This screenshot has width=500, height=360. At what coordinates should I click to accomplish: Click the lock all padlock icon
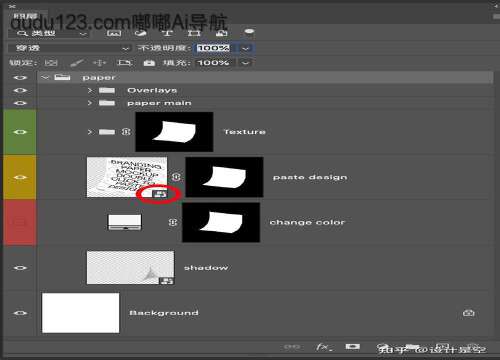pyautogui.click(x=149, y=63)
